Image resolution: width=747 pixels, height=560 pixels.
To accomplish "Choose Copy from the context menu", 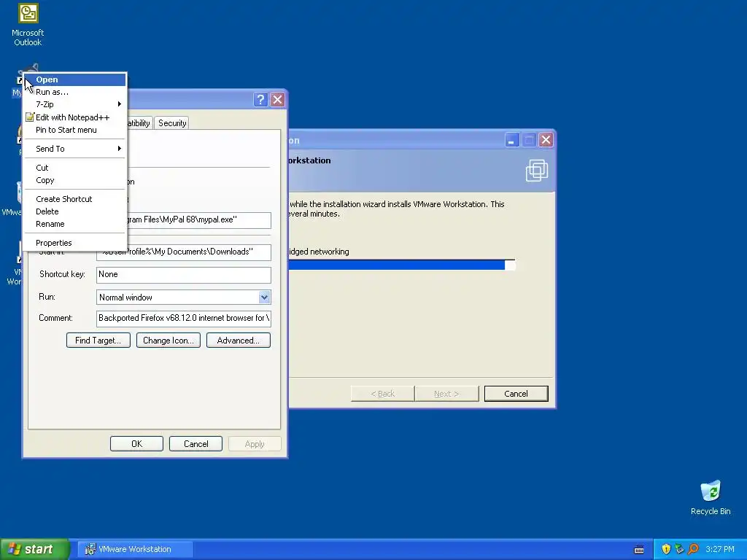I will tap(75, 180).
